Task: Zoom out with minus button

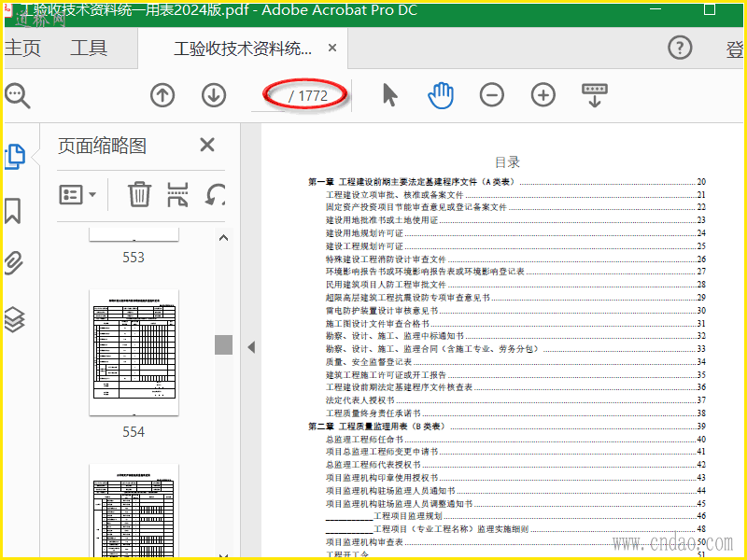Action: click(x=492, y=95)
